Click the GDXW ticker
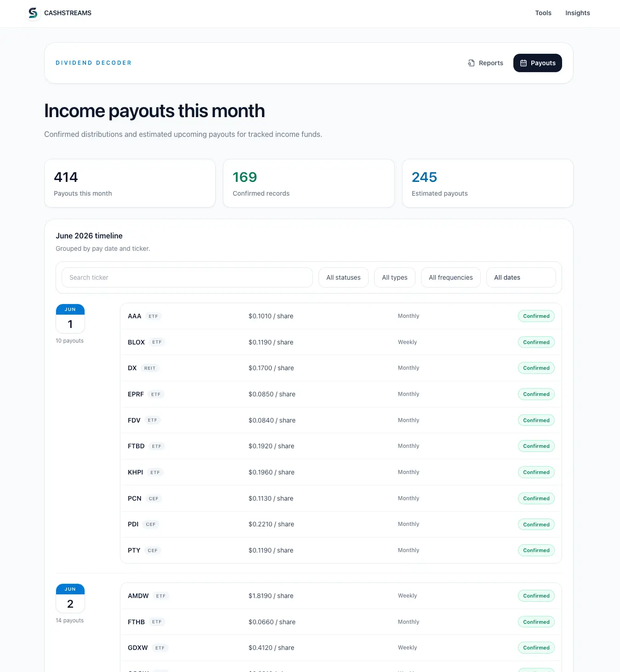 tap(137, 648)
